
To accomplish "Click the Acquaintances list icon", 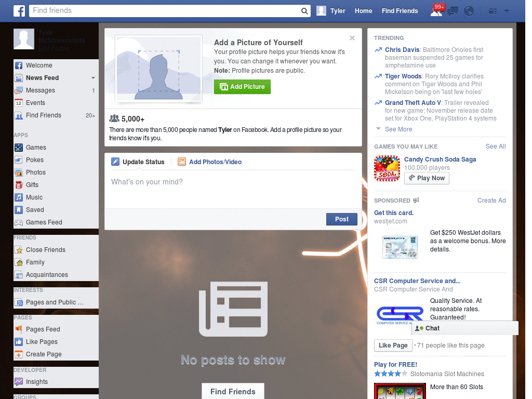I will 19,275.
